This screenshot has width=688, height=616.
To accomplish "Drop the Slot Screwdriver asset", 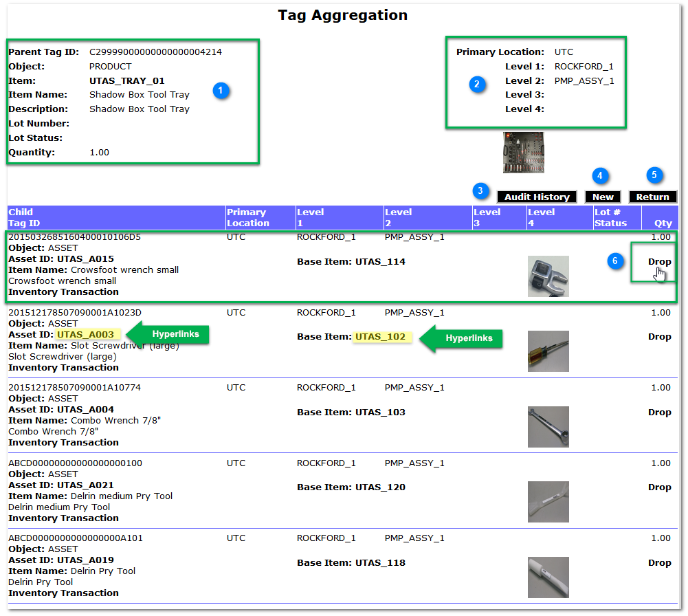I will point(659,337).
